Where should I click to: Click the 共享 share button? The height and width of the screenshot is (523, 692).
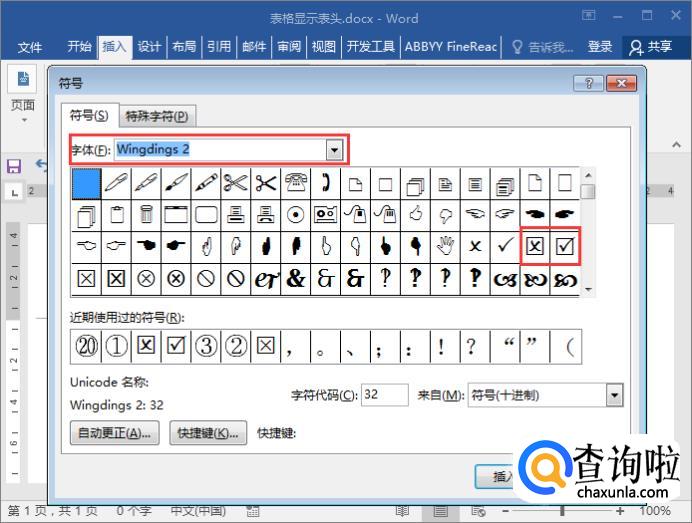651,47
